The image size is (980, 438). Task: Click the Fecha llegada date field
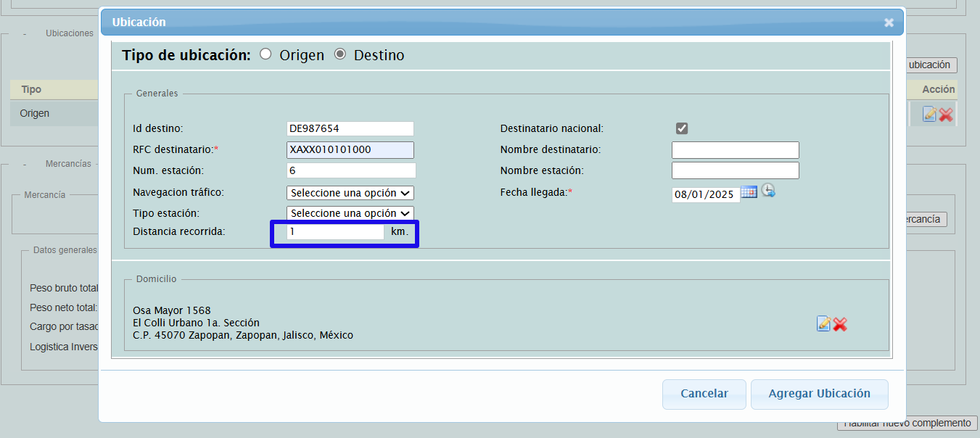point(705,194)
